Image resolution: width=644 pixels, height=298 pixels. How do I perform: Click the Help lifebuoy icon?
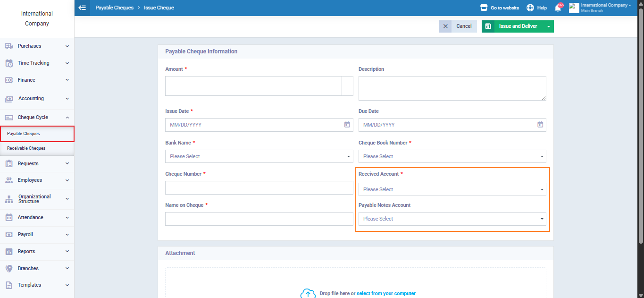[x=530, y=8]
